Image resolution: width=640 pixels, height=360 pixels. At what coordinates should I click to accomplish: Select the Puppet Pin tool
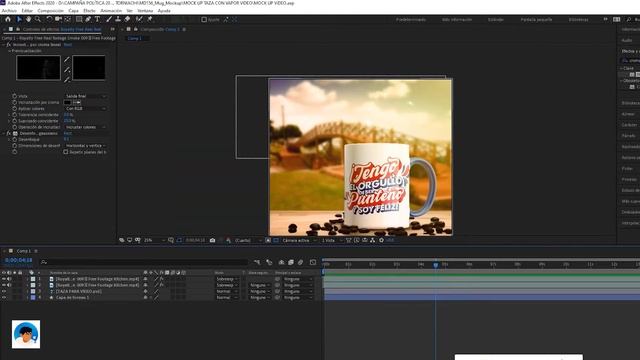pos(150,19)
